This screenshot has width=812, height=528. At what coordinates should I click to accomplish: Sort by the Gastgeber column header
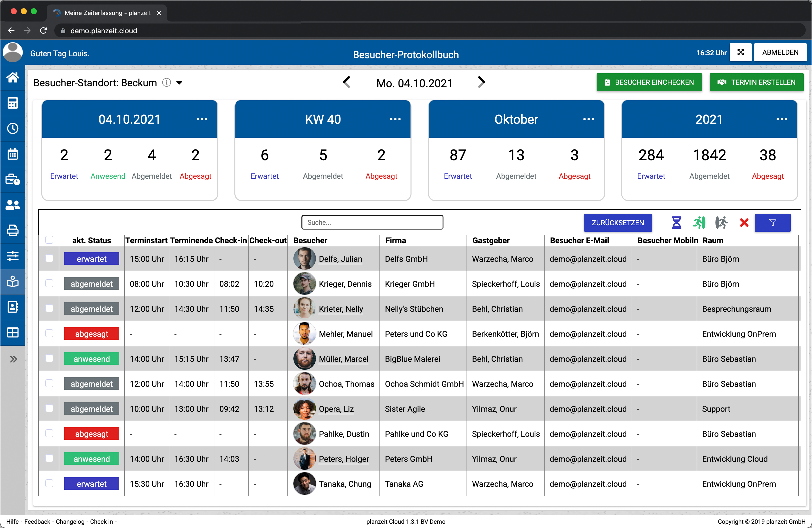coord(491,240)
